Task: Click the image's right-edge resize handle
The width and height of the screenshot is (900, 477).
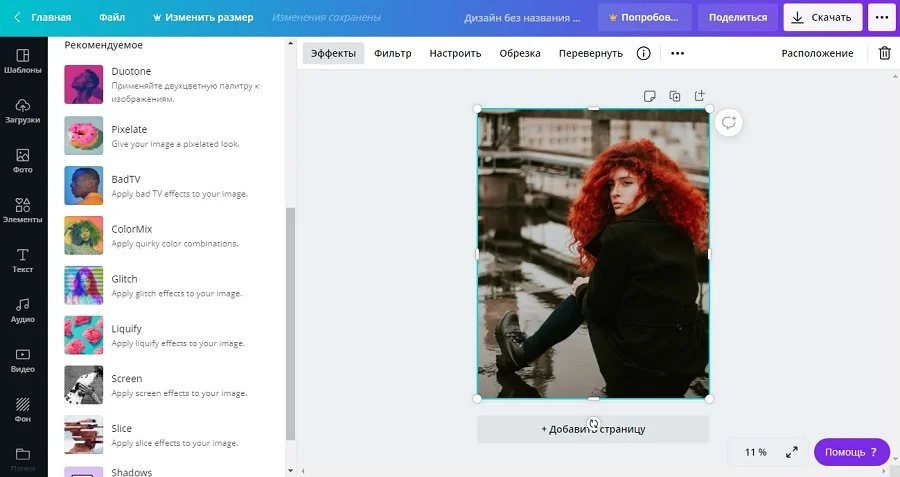Action: tap(709, 253)
